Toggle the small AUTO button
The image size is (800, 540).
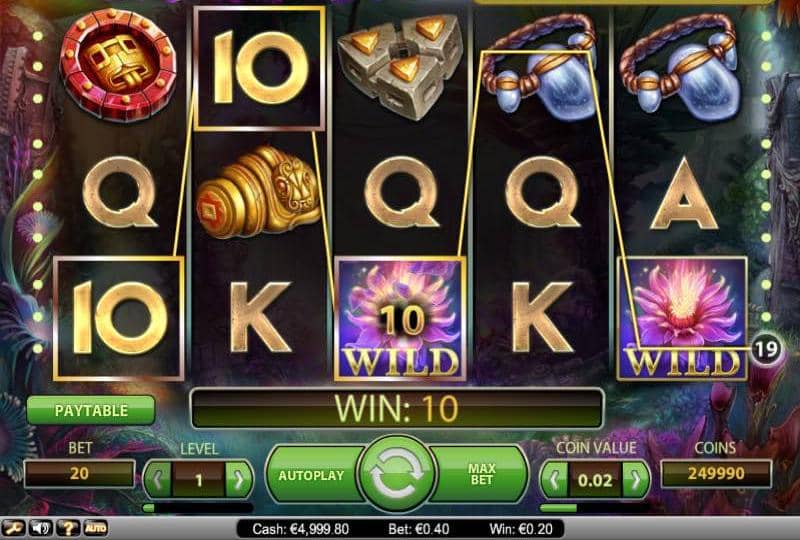coord(95,528)
